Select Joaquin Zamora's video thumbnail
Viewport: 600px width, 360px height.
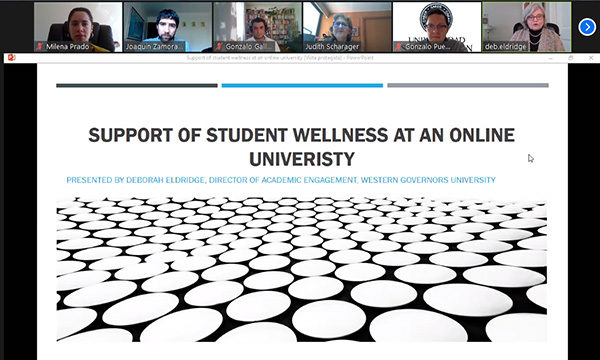coord(168,27)
